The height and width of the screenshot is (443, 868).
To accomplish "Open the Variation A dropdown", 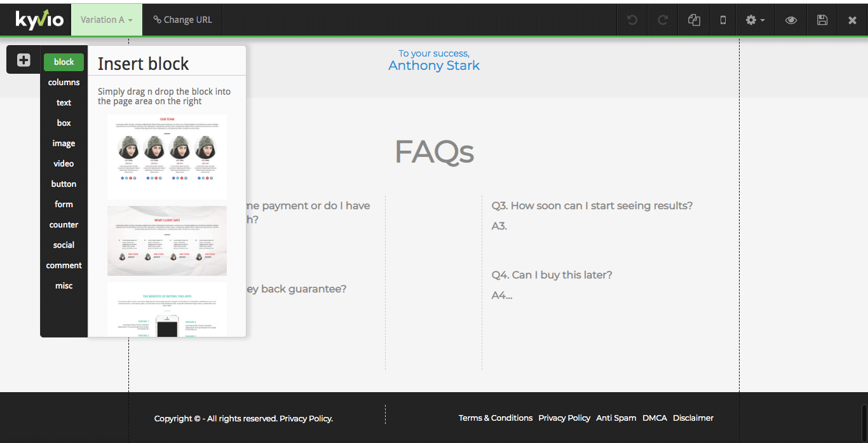I will (107, 20).
